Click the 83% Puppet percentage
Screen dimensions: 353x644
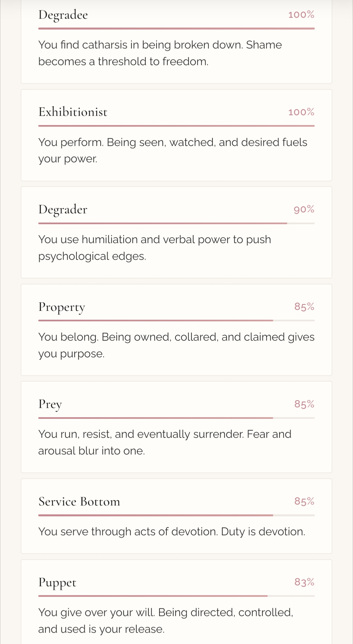[304, 582]
